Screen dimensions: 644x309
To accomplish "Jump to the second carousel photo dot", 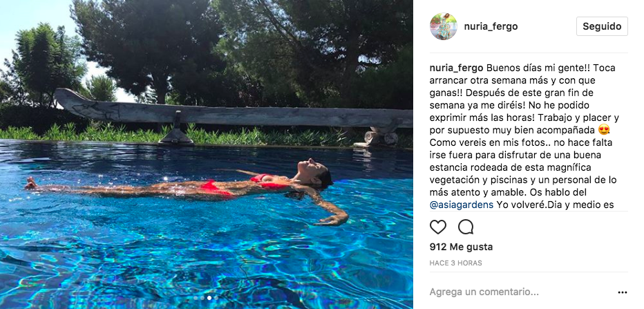I will (x=202, y=298).
